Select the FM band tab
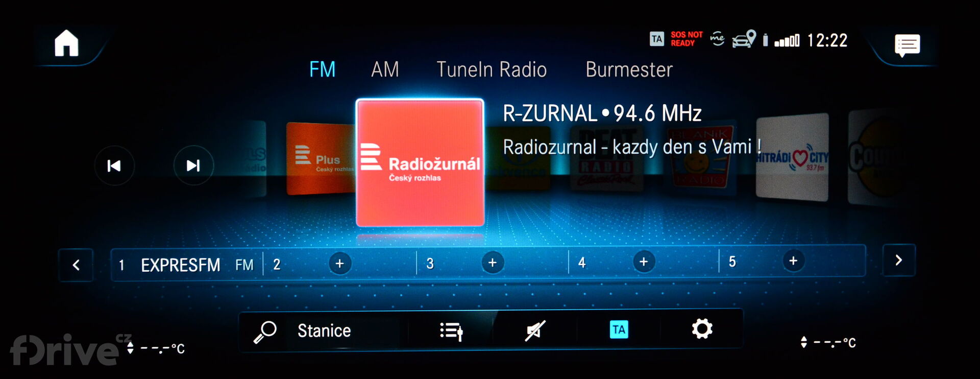This screenshot has width=980, height=379. click(x=322, y=69)
